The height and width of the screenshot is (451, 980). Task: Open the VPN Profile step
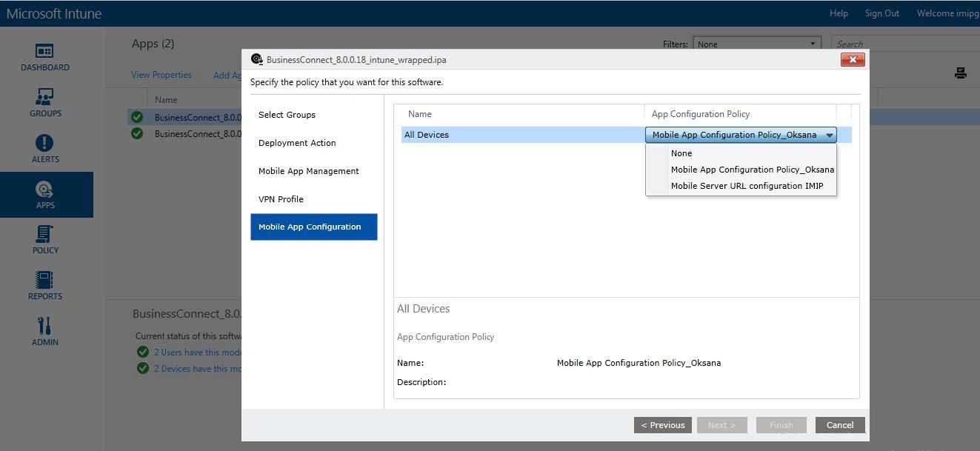pyautogui.click(x=279, y=198)
